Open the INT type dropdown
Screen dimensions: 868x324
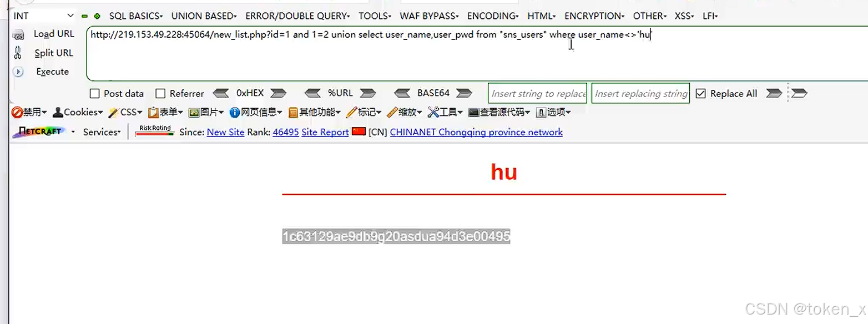click(43, 16)
